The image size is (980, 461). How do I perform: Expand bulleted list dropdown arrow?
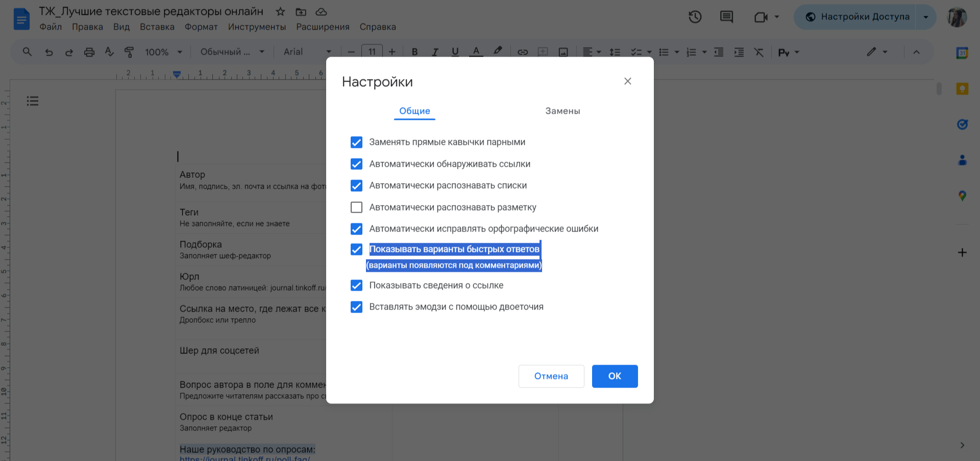click(x=677, y=52)
